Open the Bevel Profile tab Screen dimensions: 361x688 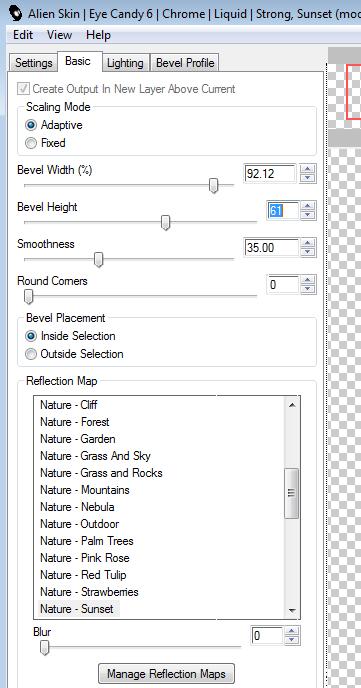click(185, 63)
